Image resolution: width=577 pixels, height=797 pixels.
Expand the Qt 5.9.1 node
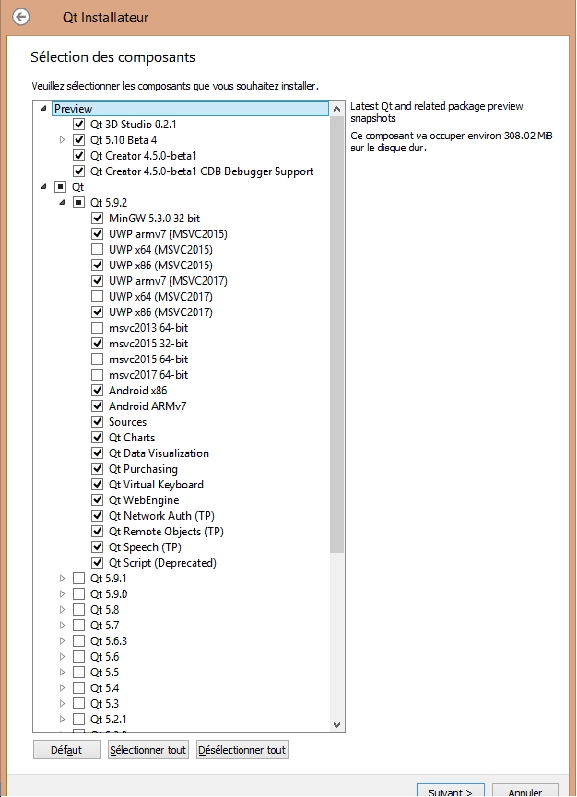[x=63, y=578]
